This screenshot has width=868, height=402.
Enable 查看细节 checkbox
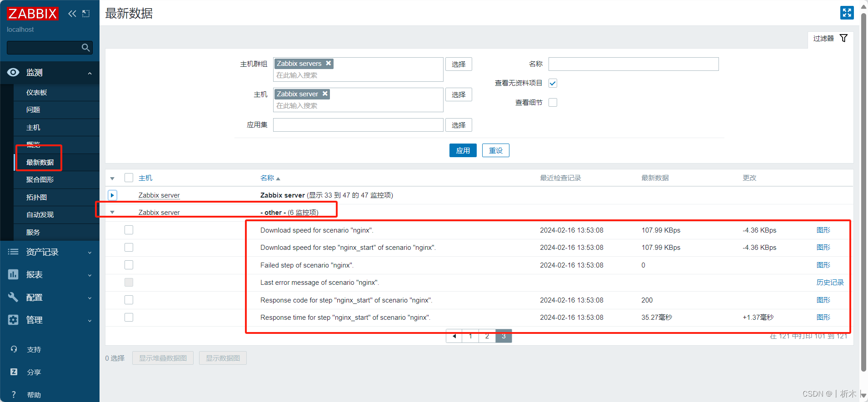tap(553, 103)
